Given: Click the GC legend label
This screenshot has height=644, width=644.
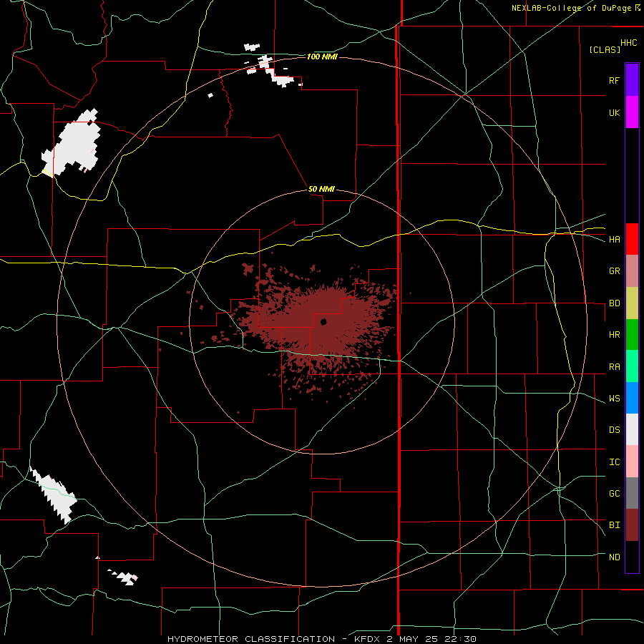Looking at the screenshot, I should pyautogui.click(x=614, y=493).
